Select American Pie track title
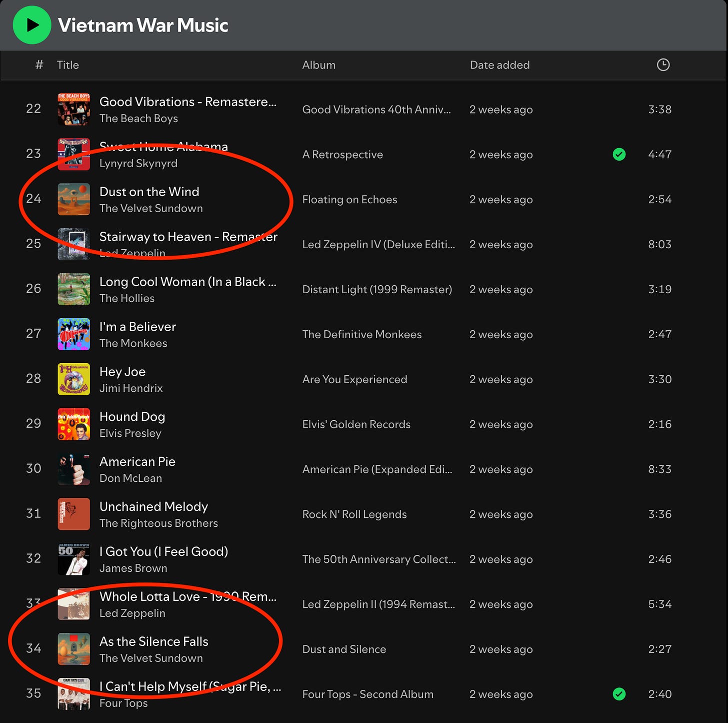This screenshot has width=728, height=723. click(137, 462)
